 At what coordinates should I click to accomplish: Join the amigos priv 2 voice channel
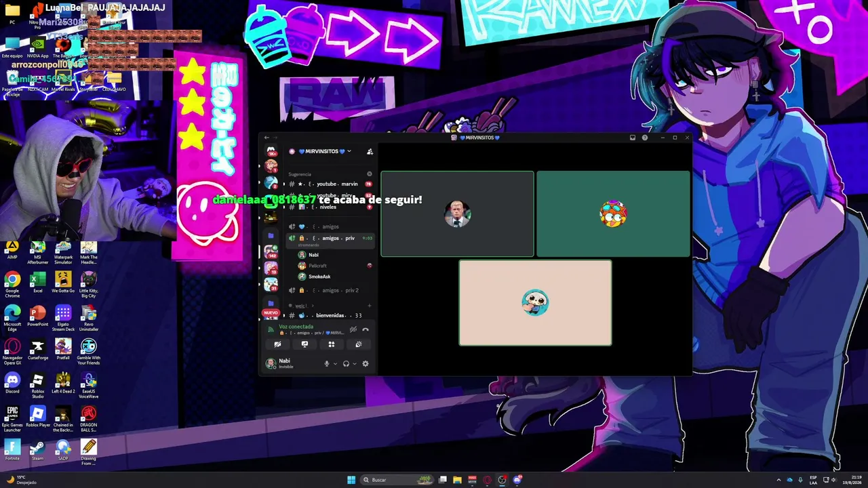coord(331,290)
